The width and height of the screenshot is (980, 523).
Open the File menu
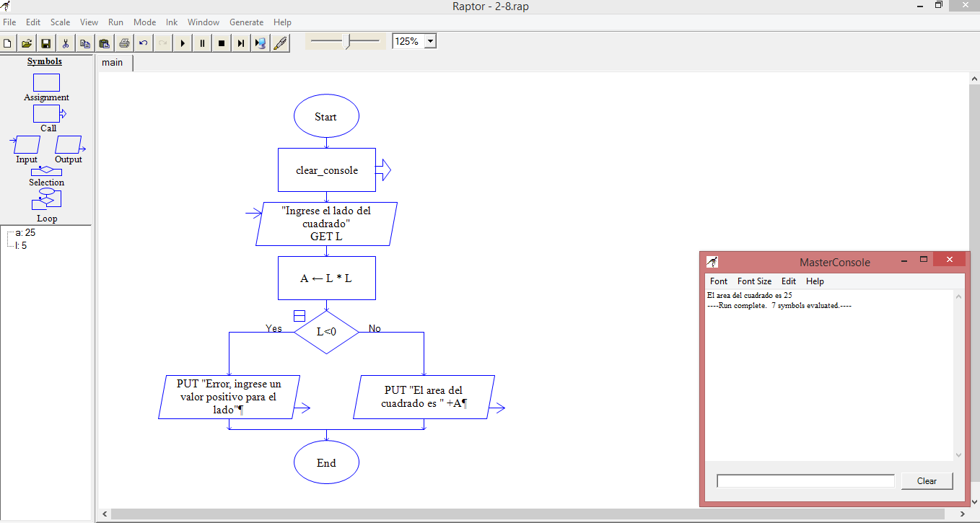9,22
